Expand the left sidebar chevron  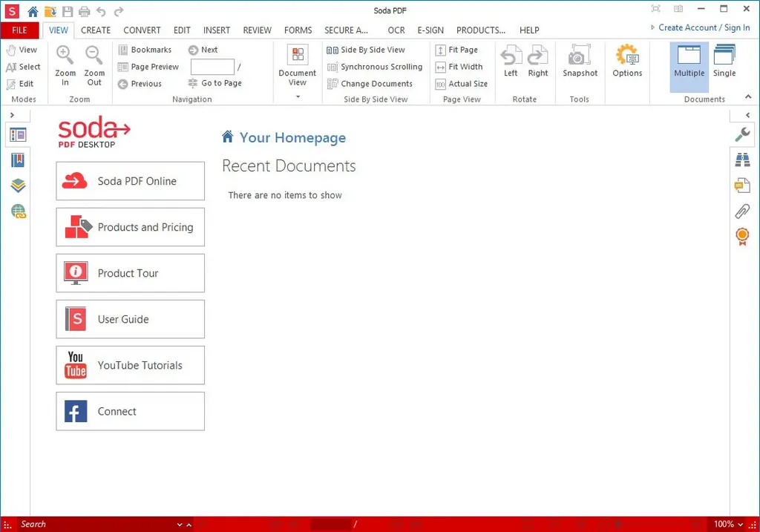click(12, 115)
